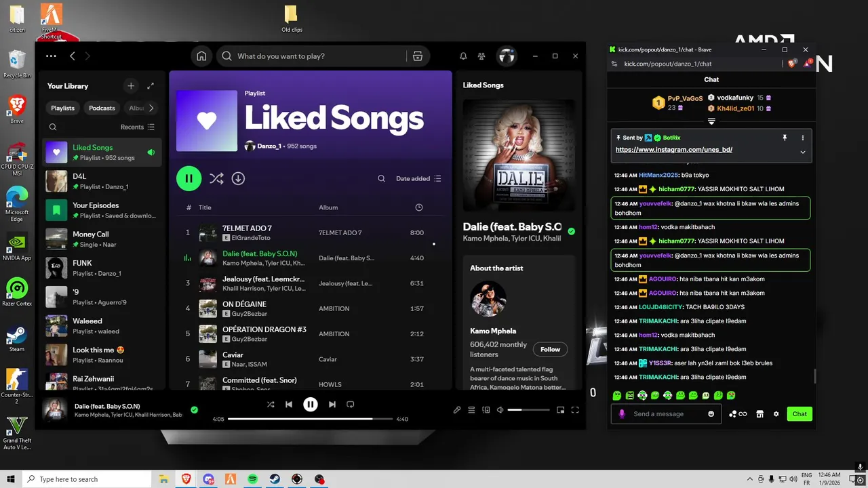The height and width of the screenshot is (488, 868).
Task: Pause using the white bottom player button
Action: coord(311,405)
